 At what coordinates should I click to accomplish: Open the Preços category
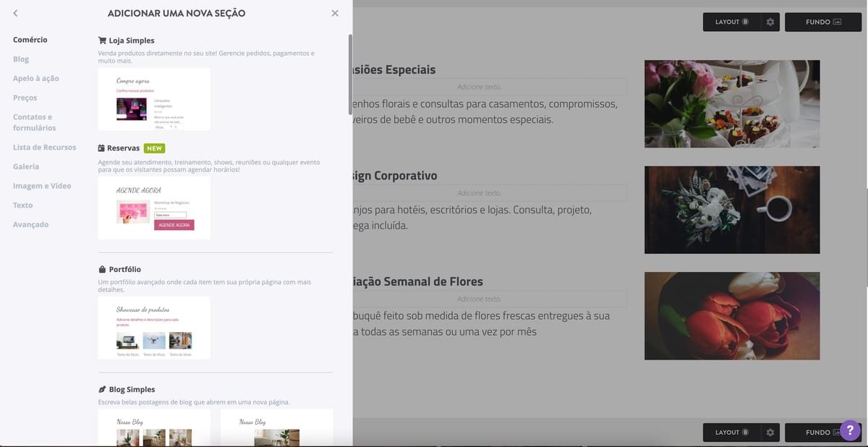[25, 98]
